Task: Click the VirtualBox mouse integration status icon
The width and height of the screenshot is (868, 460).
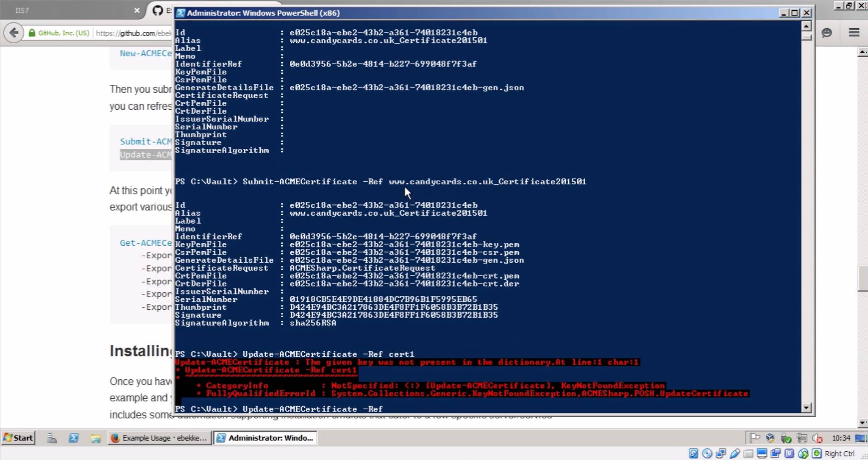Action: [803, 454]
